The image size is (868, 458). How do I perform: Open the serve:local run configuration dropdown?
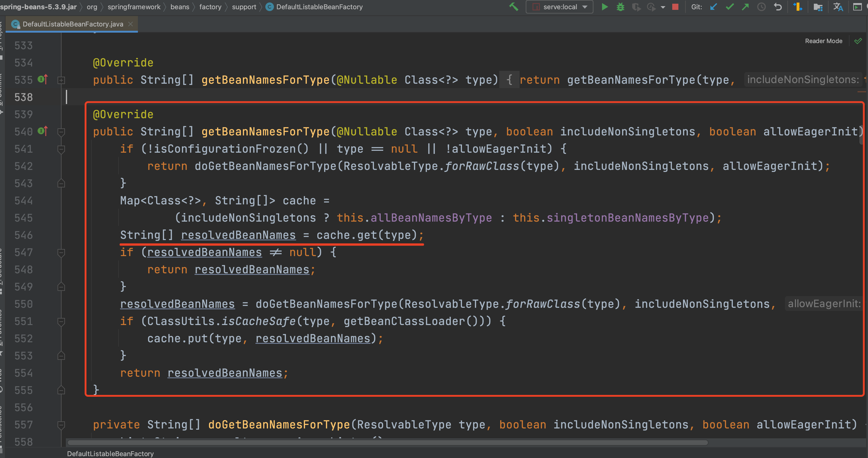(559, 7)
